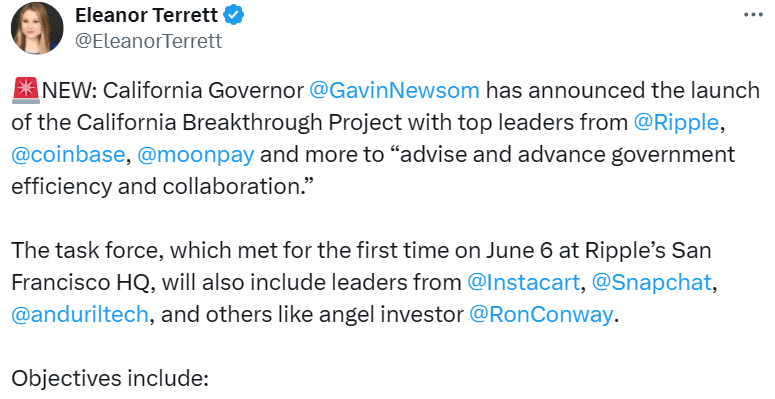The height and width of the screenshot is (399, 775).
Task: Click the "Objectives include:" line
Action: click(x=110, y=378)
